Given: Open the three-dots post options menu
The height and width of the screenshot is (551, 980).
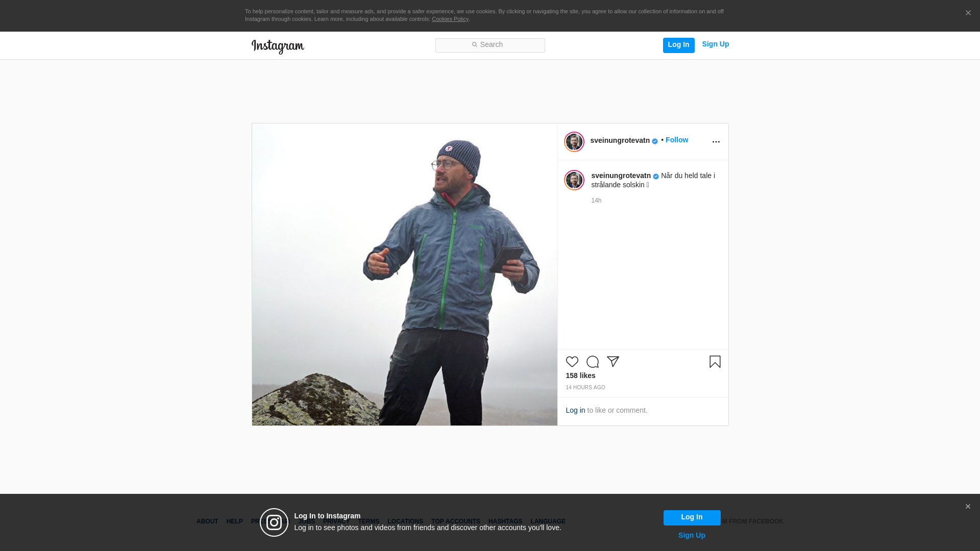Looking at the screenshot, I should [716, 142].
